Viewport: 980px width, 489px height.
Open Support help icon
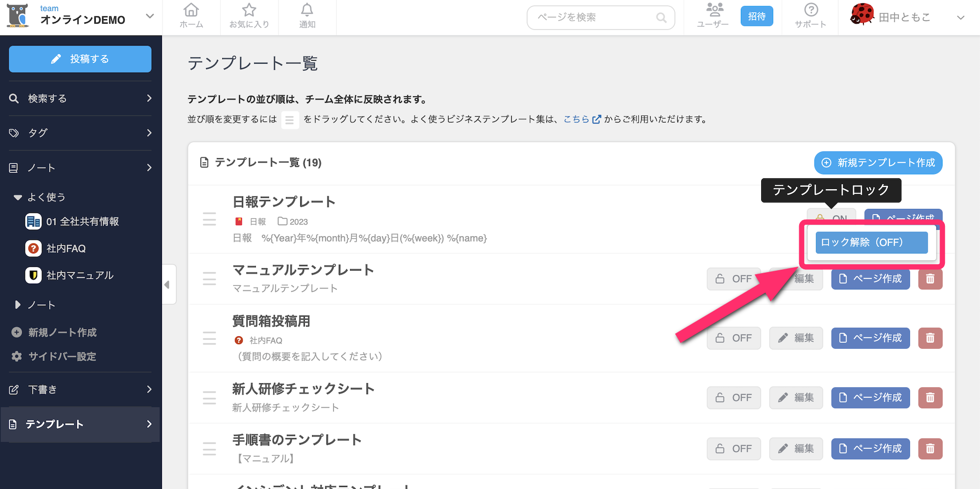pyautogui.click(x=810, y=16)
